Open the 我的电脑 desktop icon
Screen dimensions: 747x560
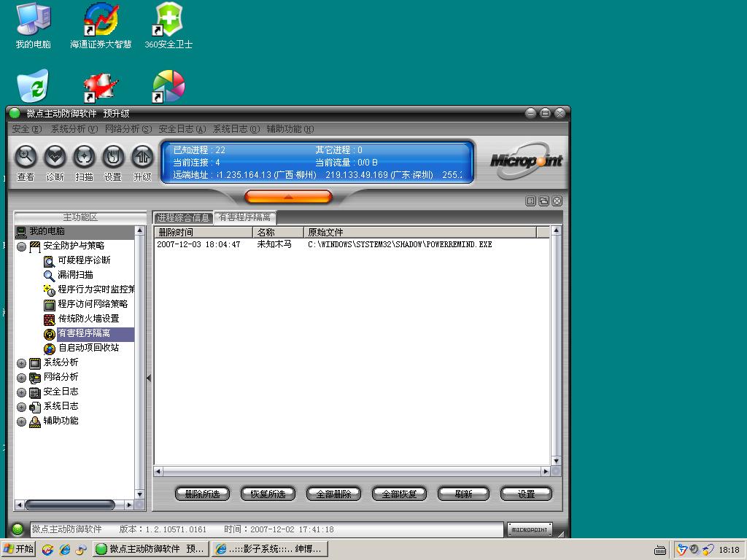33,26
